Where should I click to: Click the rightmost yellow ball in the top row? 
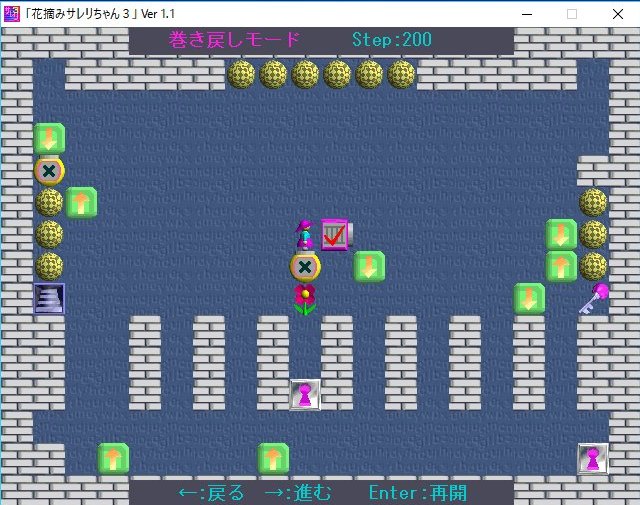(x=401, y=74)
